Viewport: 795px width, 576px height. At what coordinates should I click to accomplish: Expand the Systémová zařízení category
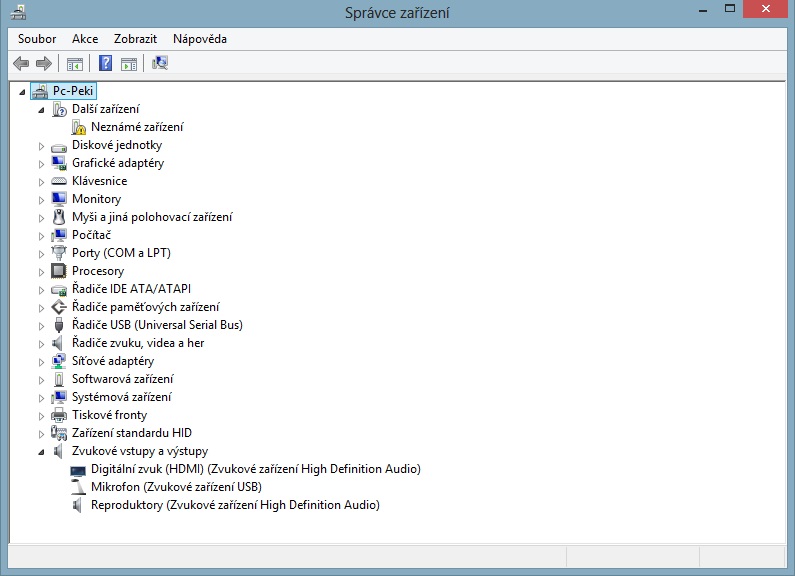41,398
